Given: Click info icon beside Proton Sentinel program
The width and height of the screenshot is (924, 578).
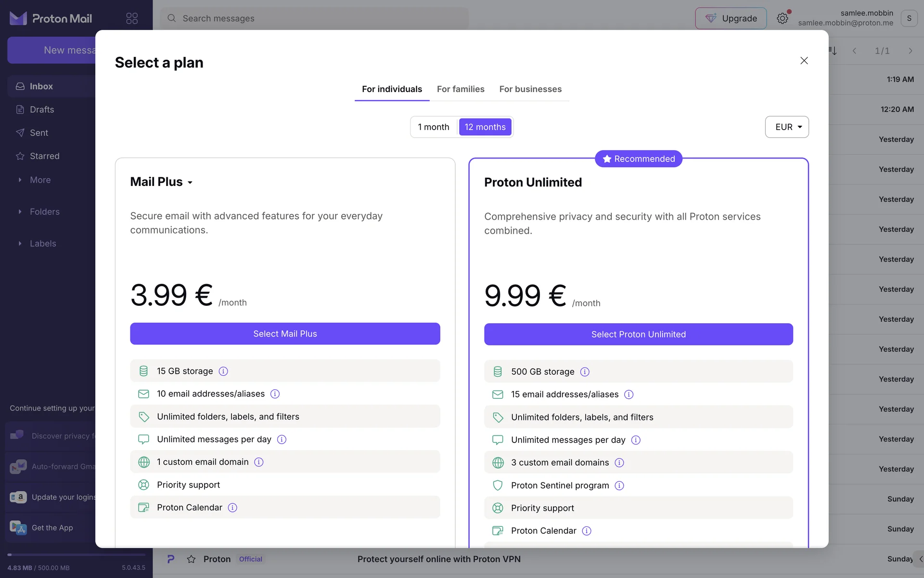Looking at the screenshot, I should click(x=619, y=486).
